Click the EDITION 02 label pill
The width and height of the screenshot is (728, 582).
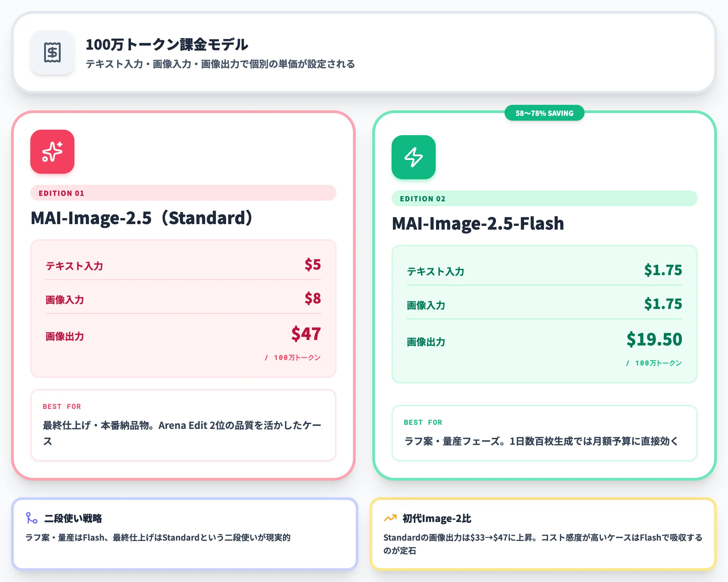(x=545, y=199)
